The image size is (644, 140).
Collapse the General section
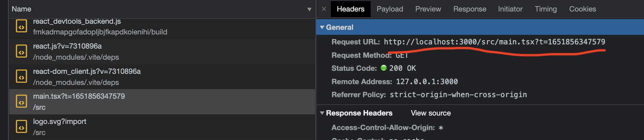[x=322, y=27]
